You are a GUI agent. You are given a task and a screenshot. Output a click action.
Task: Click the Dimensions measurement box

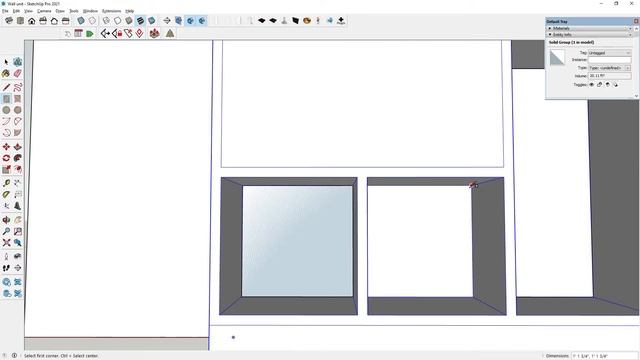(604, 356)
